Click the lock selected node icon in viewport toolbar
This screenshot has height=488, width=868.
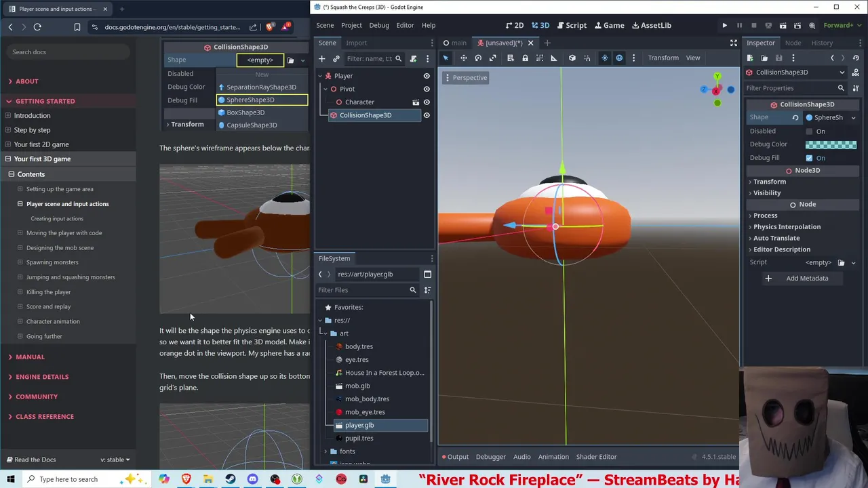(x=525, y=58)
